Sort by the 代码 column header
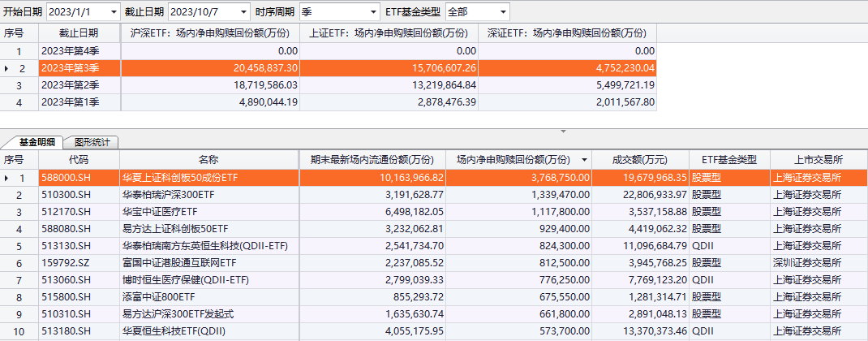Screen dimensions: 868x341 point(79,160)
